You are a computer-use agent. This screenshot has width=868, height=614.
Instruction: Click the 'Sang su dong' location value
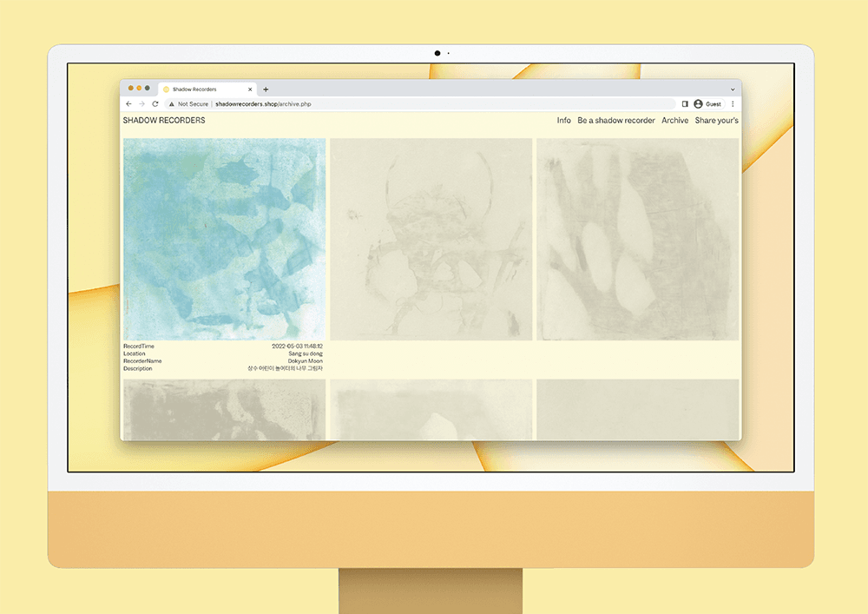(306, 353)
